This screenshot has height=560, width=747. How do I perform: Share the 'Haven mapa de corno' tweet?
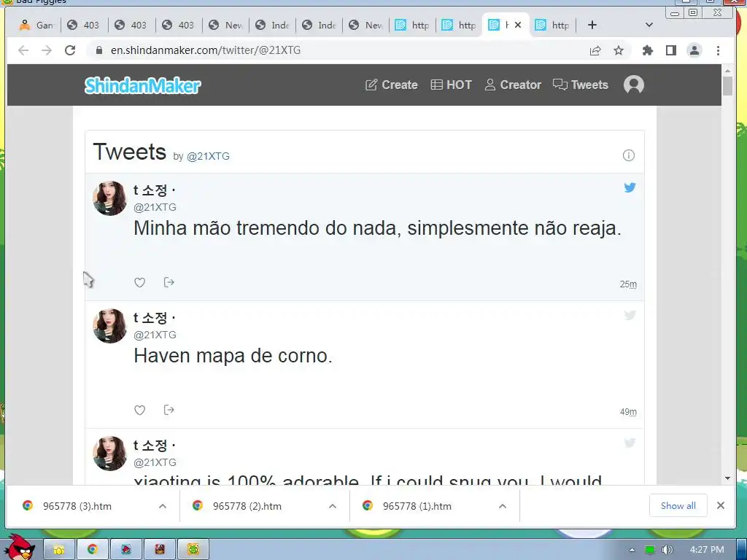tap(169, 410)
